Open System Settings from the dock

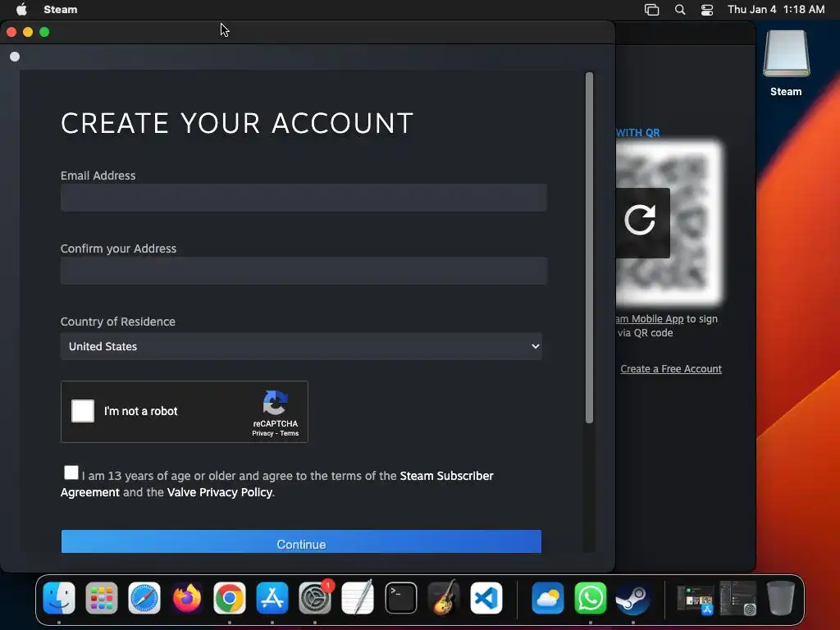pos(315,598)
